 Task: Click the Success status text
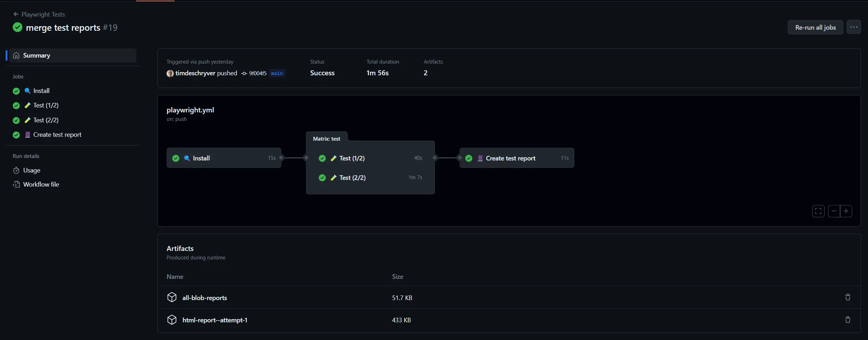[x=322, y=73]
